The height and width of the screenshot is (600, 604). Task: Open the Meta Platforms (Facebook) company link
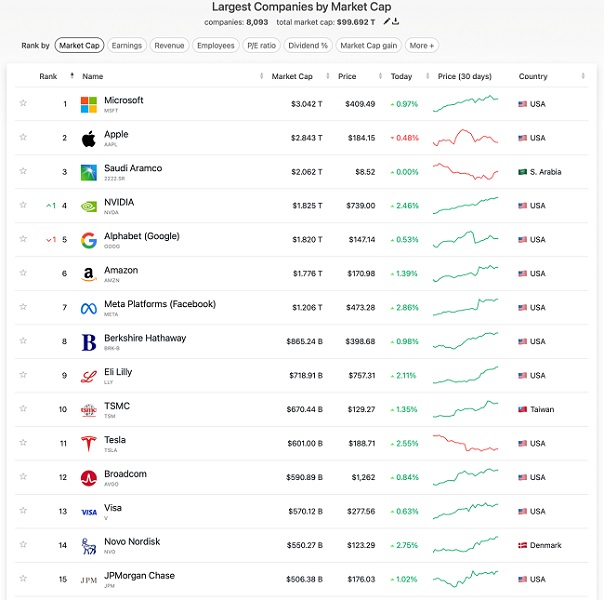coord(159,304)
